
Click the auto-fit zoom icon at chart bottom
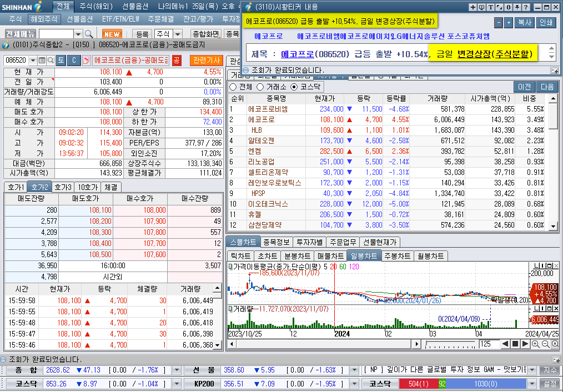[x=555, y=344]
